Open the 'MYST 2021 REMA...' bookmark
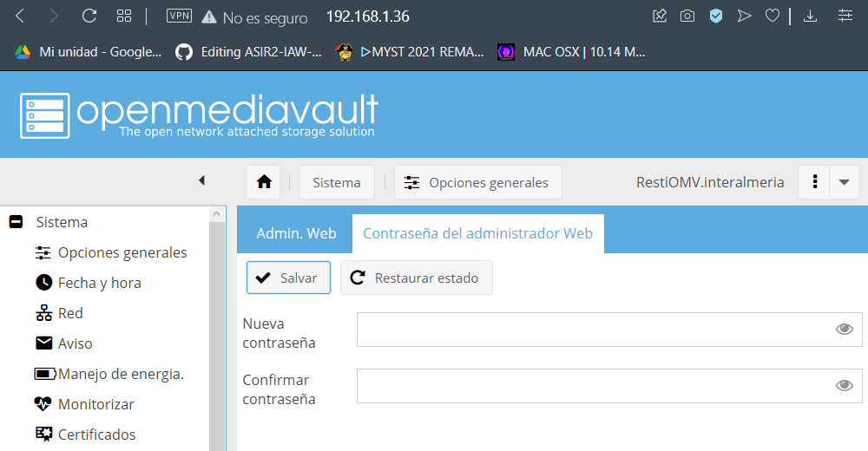The width and height of the screenshot is (868, 451). [410, 52]
